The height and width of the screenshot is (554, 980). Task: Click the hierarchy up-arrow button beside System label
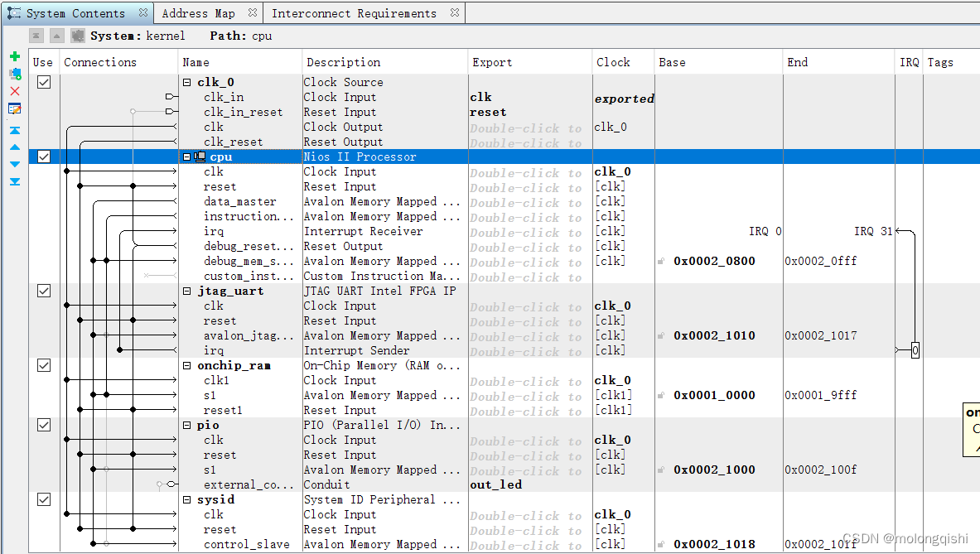pyautogui.click(x=57, y=36)
